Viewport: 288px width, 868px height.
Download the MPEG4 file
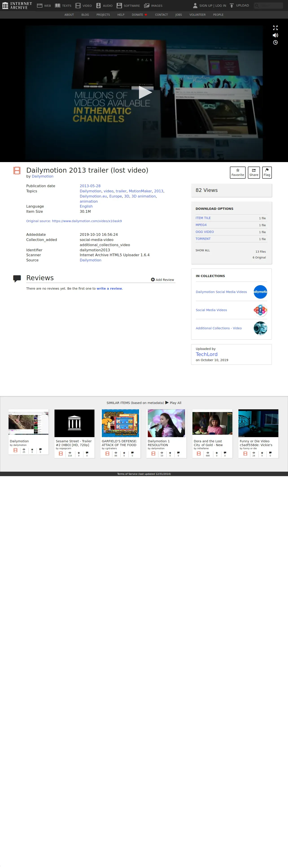point(201,225)
